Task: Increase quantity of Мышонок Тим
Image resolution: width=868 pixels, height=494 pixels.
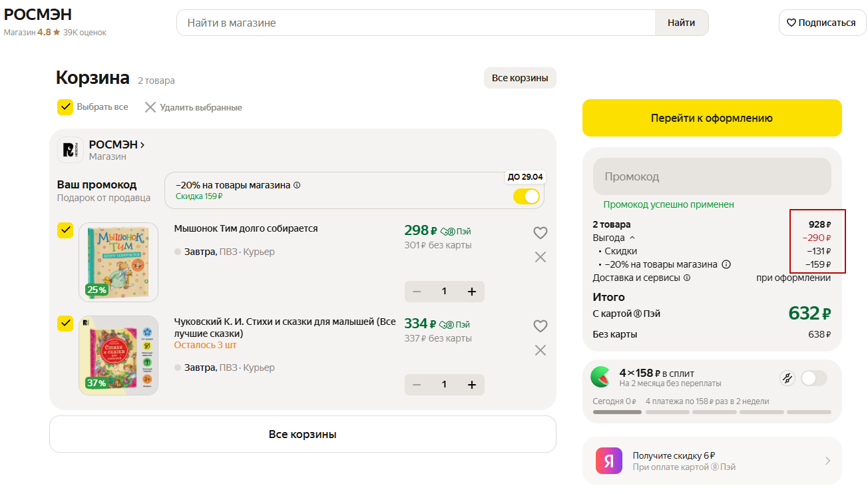Action: pos(472,292)
